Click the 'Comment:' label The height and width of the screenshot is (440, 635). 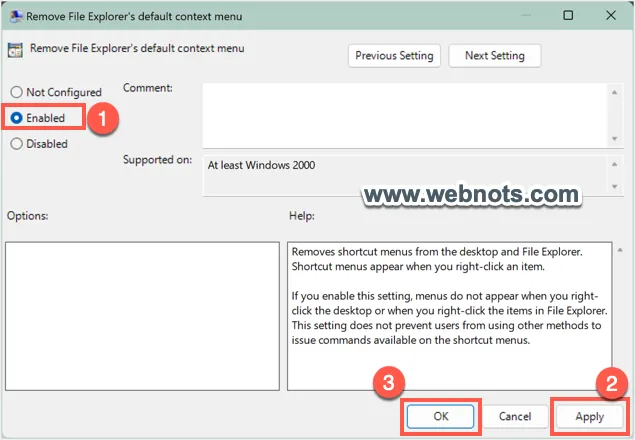[148, 88]
